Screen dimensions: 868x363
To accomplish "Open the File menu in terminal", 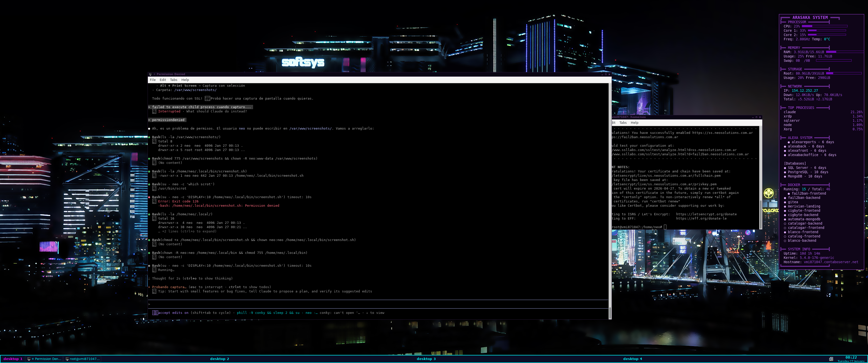I will [x=153, y=80].
